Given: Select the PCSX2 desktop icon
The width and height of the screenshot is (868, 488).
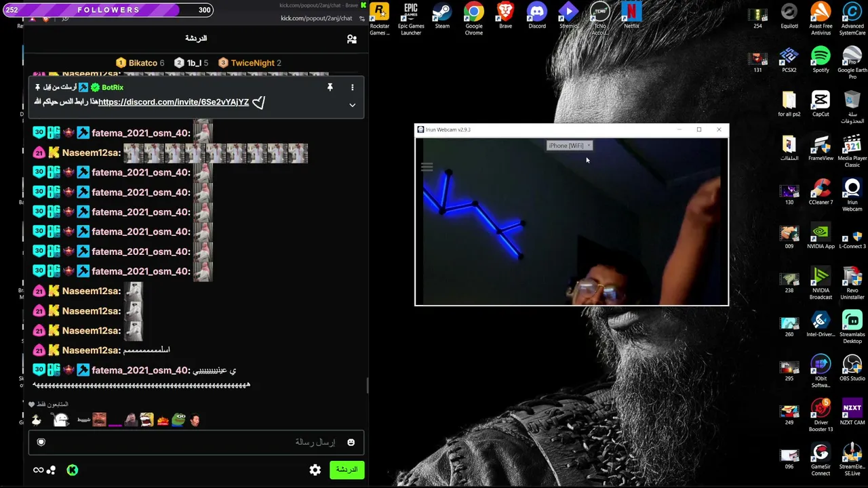Looking at the screenshot, I should pos(789,60).
